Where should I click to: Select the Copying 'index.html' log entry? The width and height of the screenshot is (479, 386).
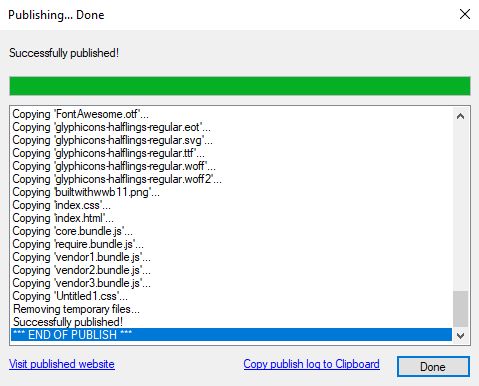pos(231,218)
